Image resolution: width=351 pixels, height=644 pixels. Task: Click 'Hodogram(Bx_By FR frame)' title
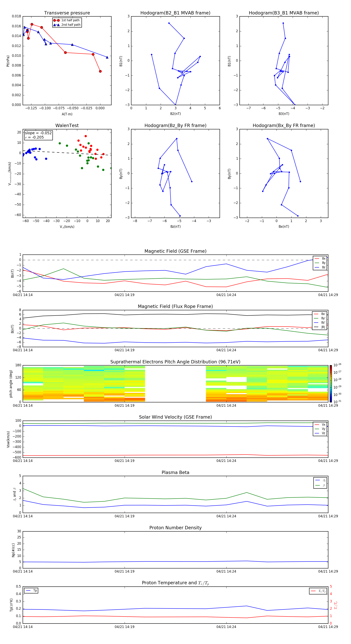click(284, 125)
